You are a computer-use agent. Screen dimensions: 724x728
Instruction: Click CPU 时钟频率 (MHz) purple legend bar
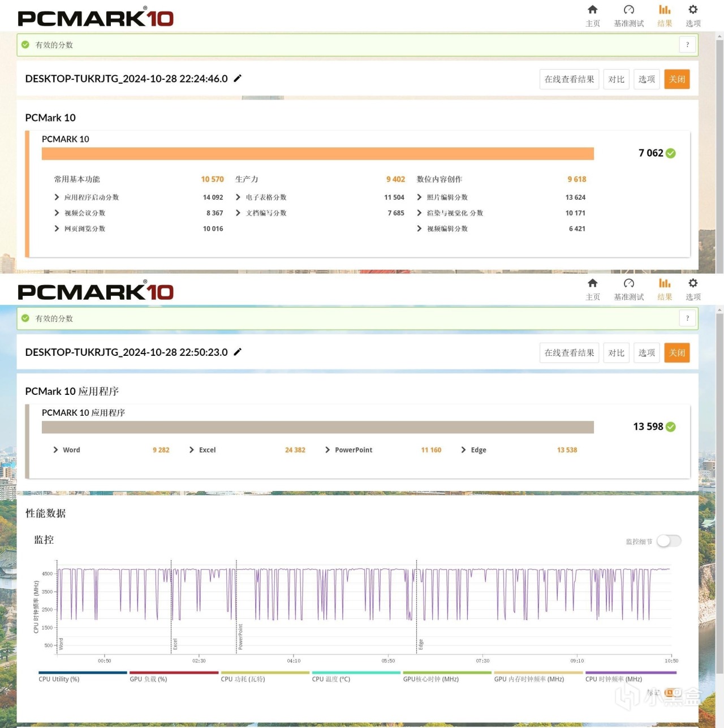631,673
